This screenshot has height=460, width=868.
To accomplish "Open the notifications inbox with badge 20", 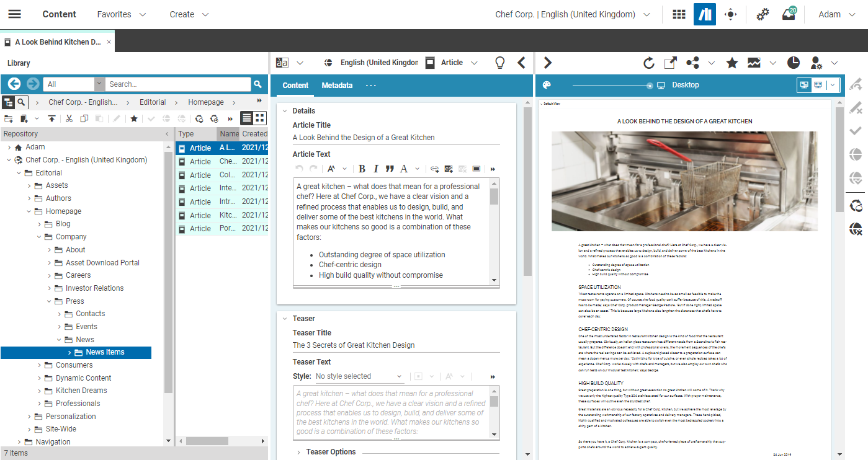I will click(789, 14).
